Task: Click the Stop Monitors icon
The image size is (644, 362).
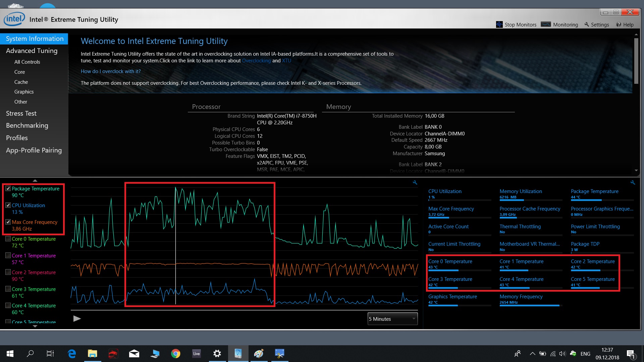Action: click(x=499, y=24)
